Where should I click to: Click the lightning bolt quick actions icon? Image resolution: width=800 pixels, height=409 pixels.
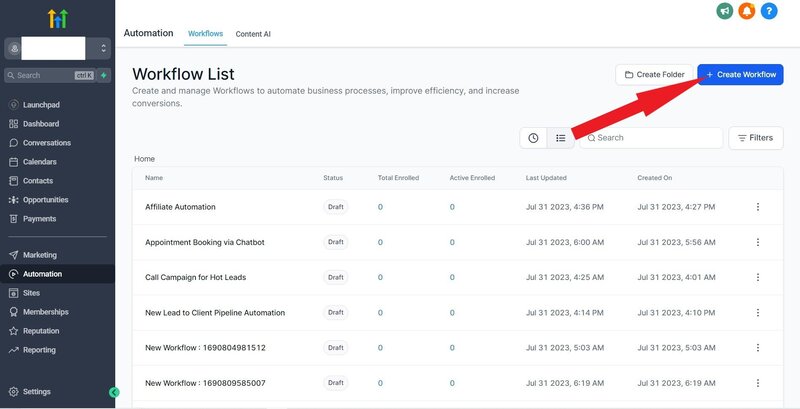tap(104, 75)
